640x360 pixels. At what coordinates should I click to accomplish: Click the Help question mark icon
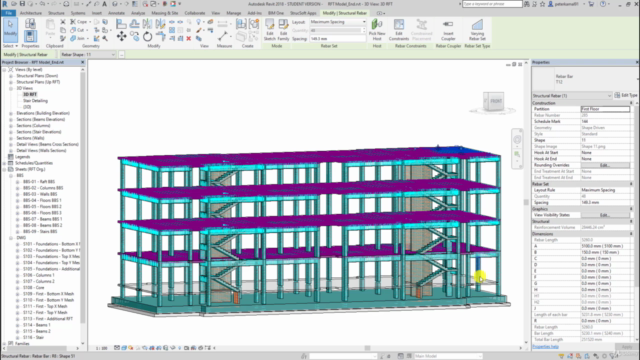coord(603,4)
